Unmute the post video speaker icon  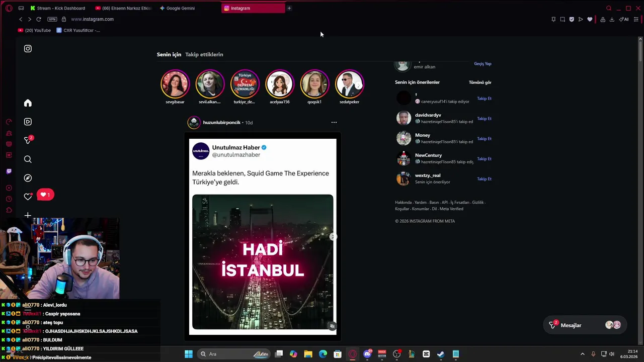332,326
